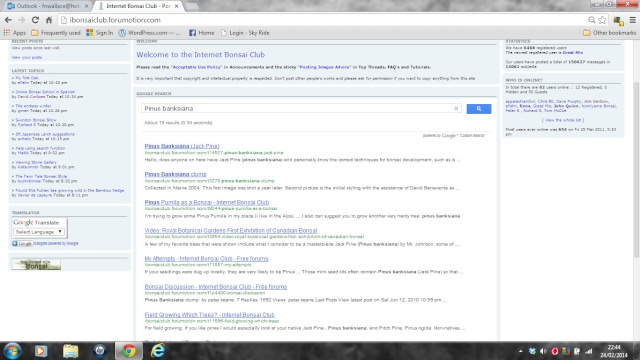Click View posts since last visit
The height and width of the screenshot is (360, 640).
point(36,48)
